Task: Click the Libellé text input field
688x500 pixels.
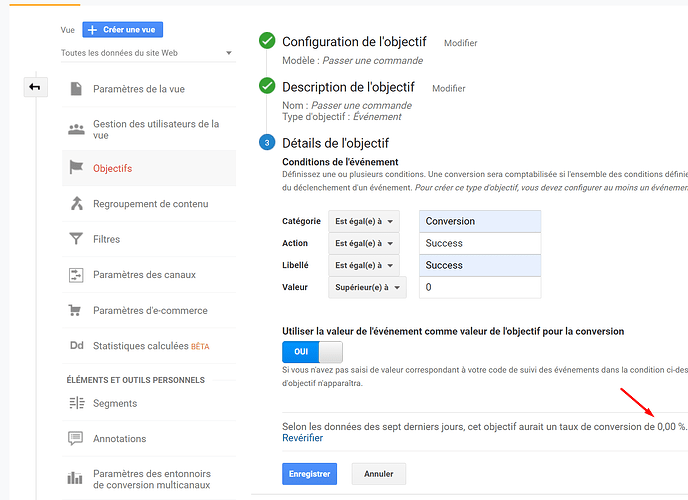Action: (x=480, y=265)
